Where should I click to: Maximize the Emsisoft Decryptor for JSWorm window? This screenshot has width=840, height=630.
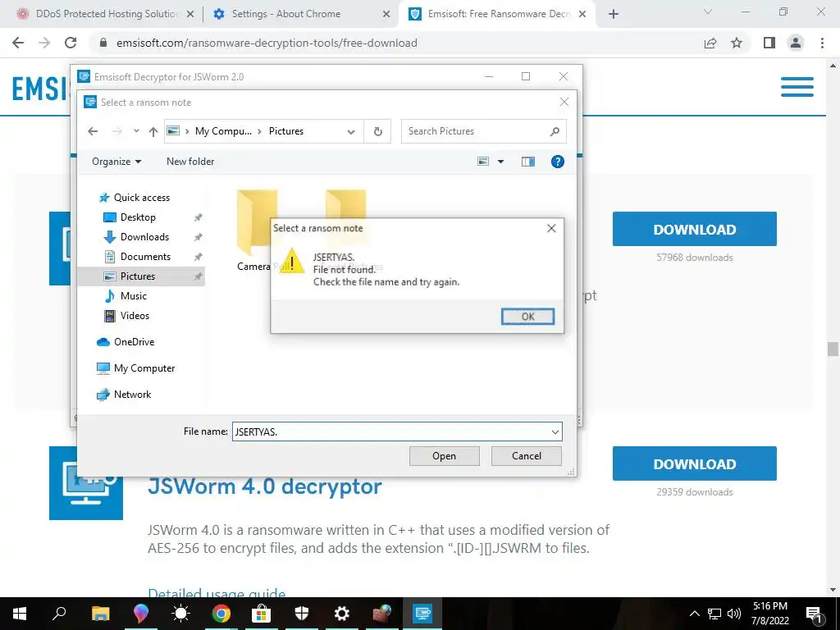pos(526,76)
